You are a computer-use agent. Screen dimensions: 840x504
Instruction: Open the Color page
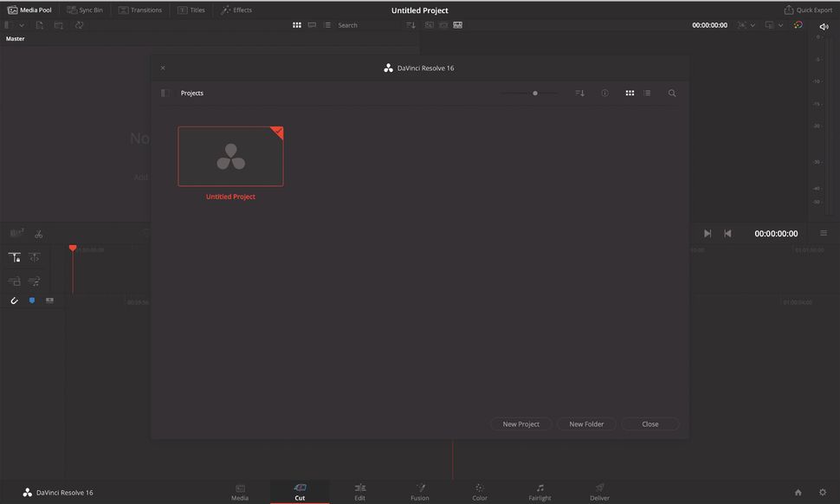click(x=479, y=492)
